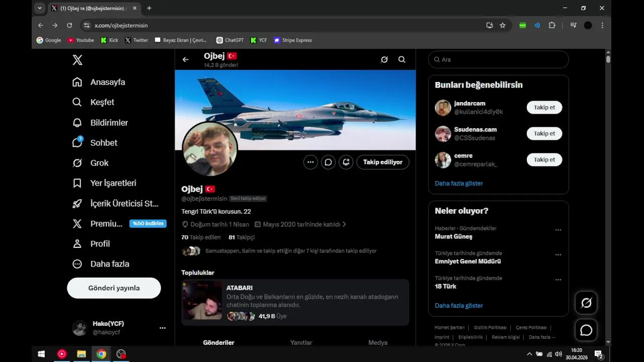Open 18 Türk trend options dots
Screen dimensions: 644x362
[x=558, y=280]
